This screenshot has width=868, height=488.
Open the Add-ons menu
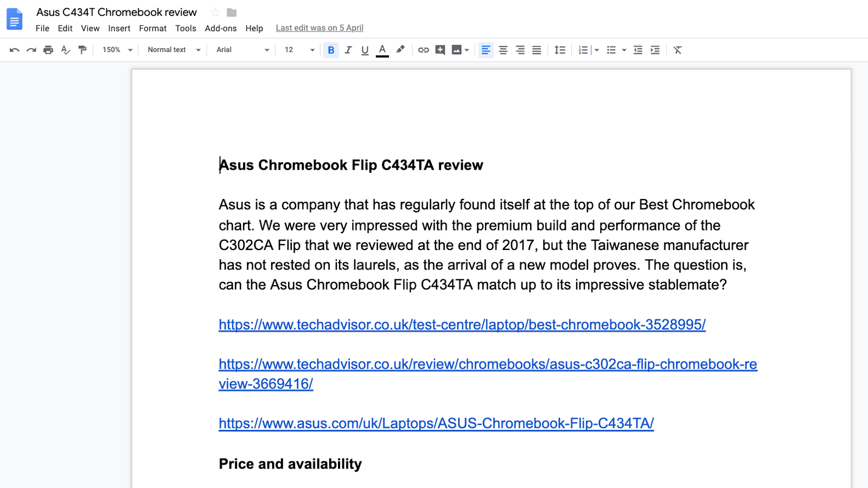221,28
